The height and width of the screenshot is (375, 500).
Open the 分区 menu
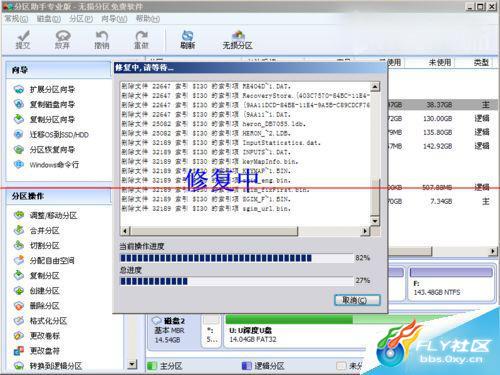tap(81, 19)
